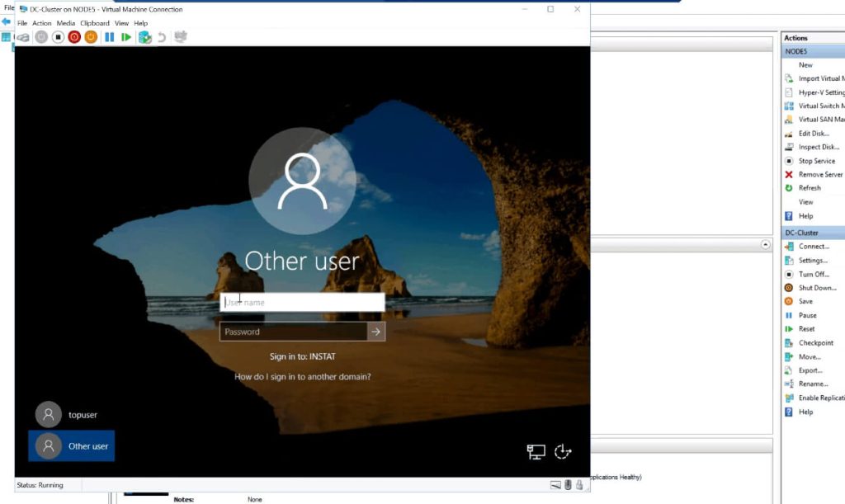The height and width of the screenshot is (504, 845).
Task: Open the network icon on login screen
Action: (536, 451)
